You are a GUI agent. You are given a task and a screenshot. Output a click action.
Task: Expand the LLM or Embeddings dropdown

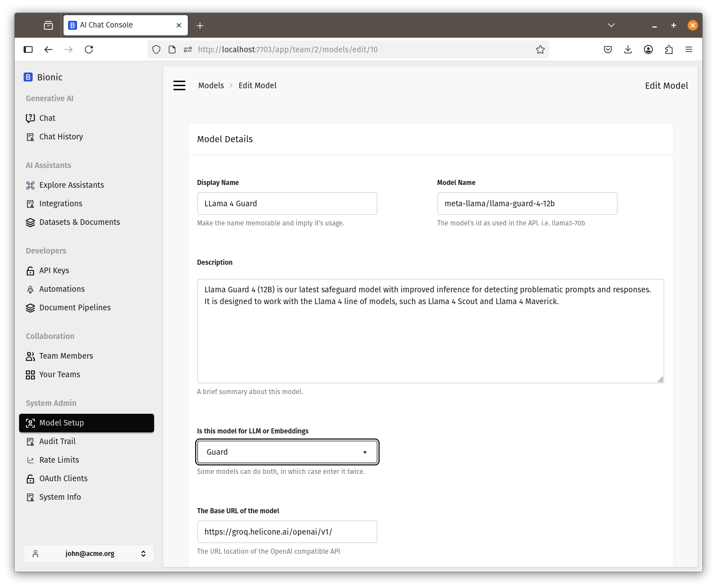(x=287, y=452)
